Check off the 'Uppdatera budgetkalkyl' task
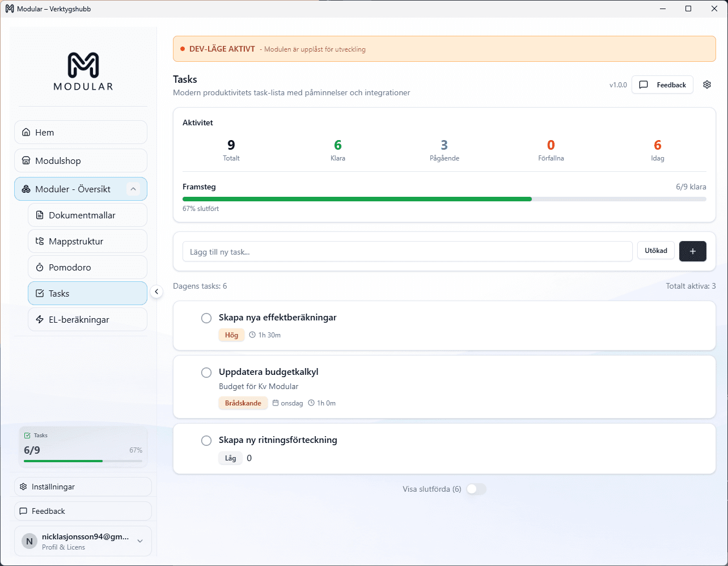The height and width of the screenshot is (566, 728). 206,373
